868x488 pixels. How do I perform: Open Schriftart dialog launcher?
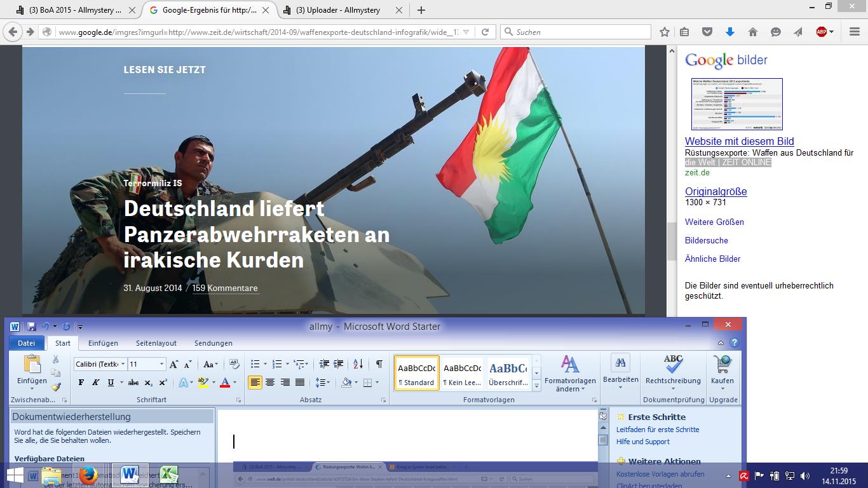click(x=239, y=400)
